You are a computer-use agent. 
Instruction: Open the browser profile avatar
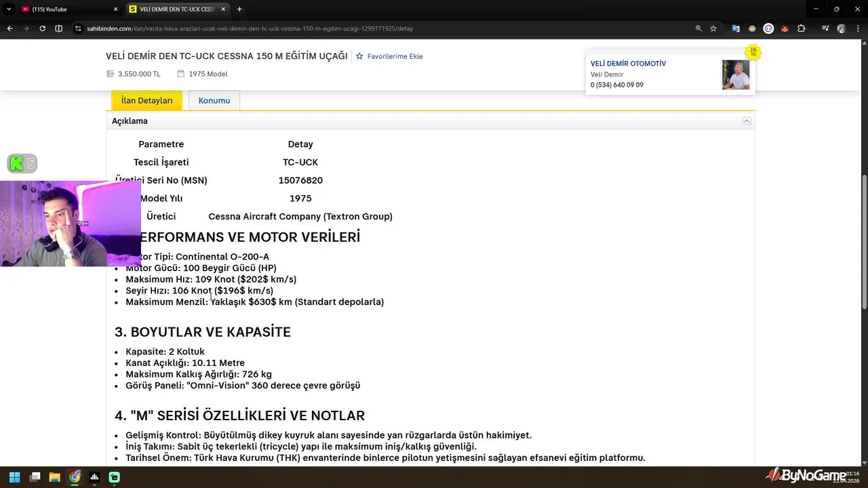(x=842, y=28)
